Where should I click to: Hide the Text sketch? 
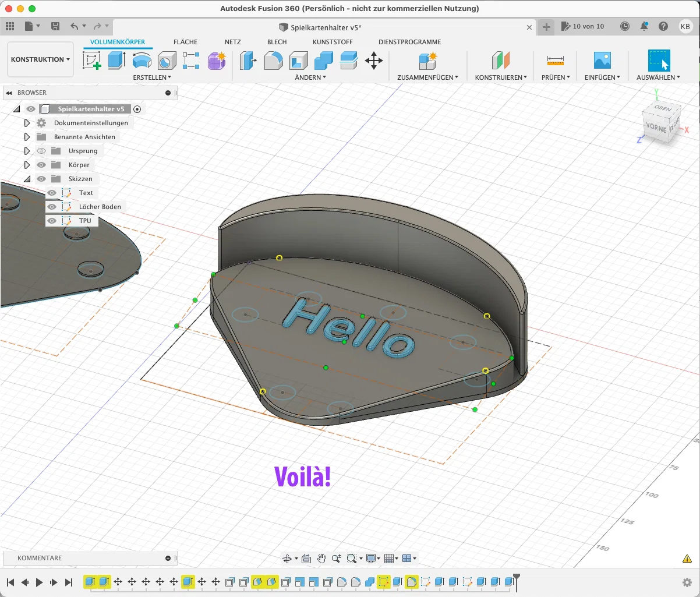52,193
